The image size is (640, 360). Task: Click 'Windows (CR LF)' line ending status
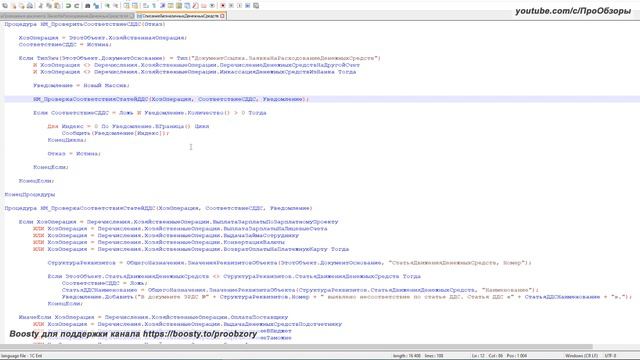[x=581, y=356]
